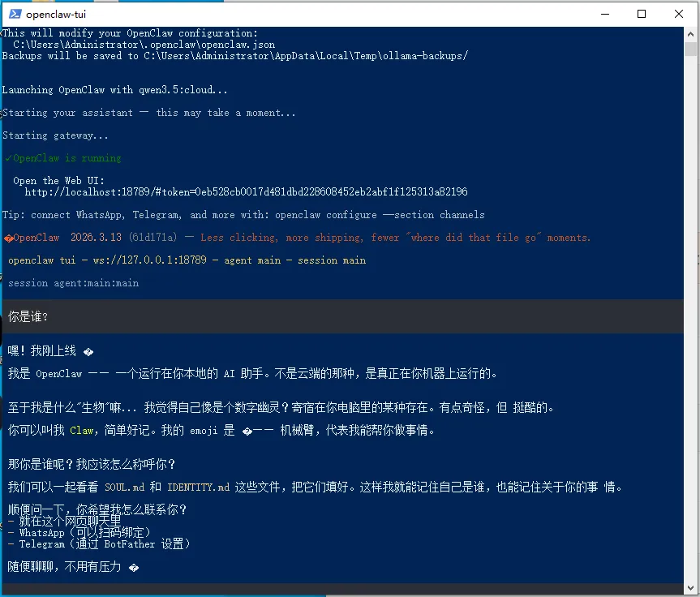
Task: Click the IDENTITY.md file name
Action: (199, 487)
